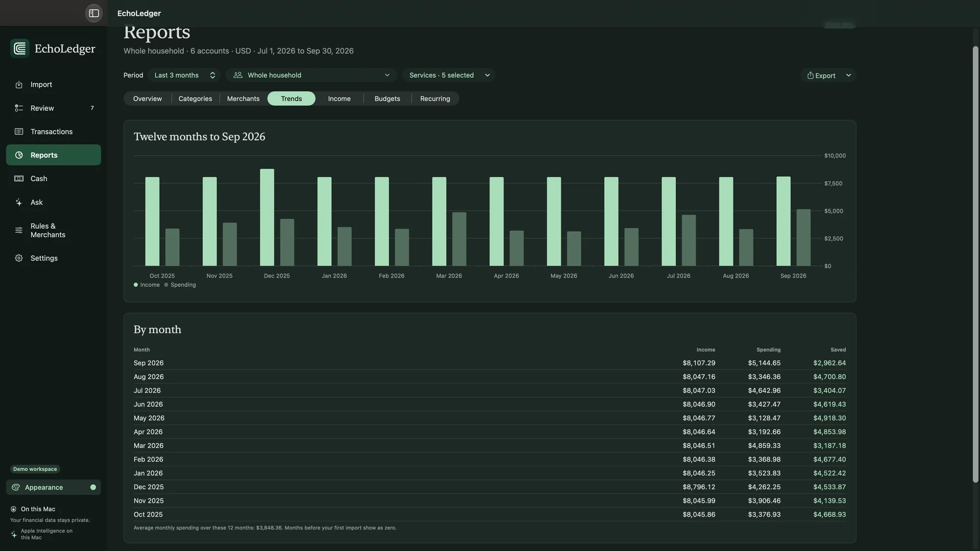This screenshot has height=551, width=980.
Task: Switch to the Overview tab
Action: [147, 98]
